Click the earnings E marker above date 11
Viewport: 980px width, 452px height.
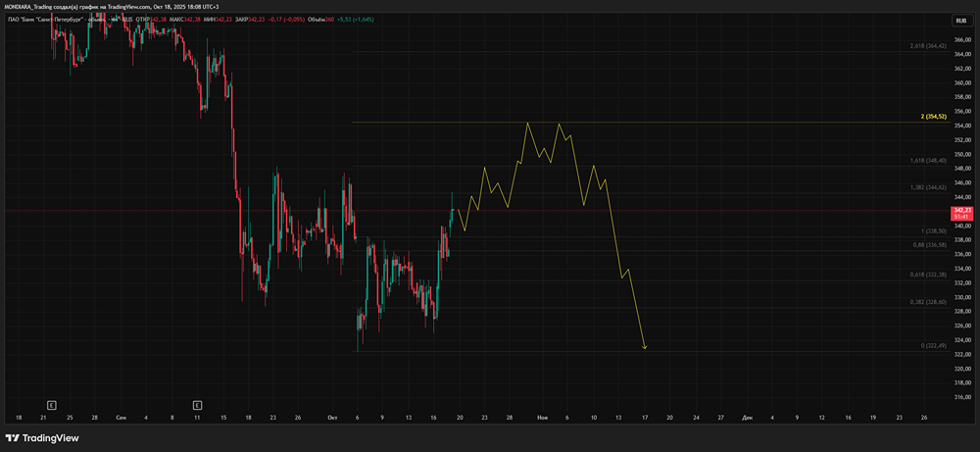(198, 405)
